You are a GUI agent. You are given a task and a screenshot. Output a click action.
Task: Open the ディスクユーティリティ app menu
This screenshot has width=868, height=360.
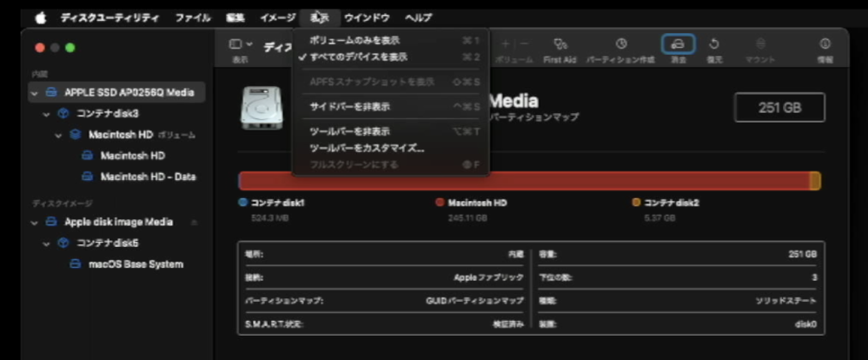(x=110, y=17)
